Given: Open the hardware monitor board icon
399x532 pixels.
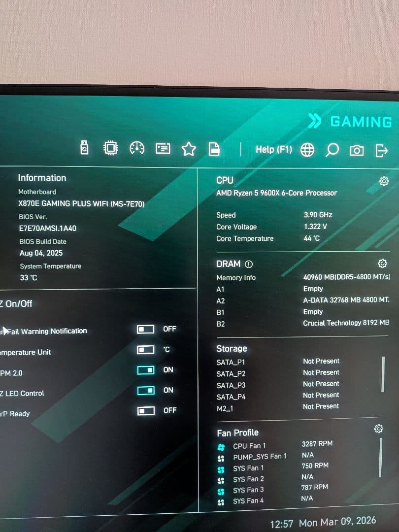Looking at the screenshot, I should 163,149.
